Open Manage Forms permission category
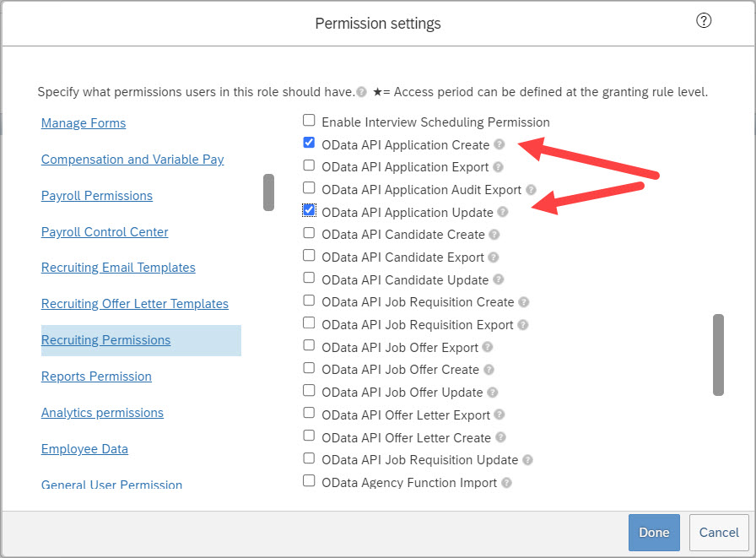The height and width of the screenshot is (558, 756). (84, 123)
